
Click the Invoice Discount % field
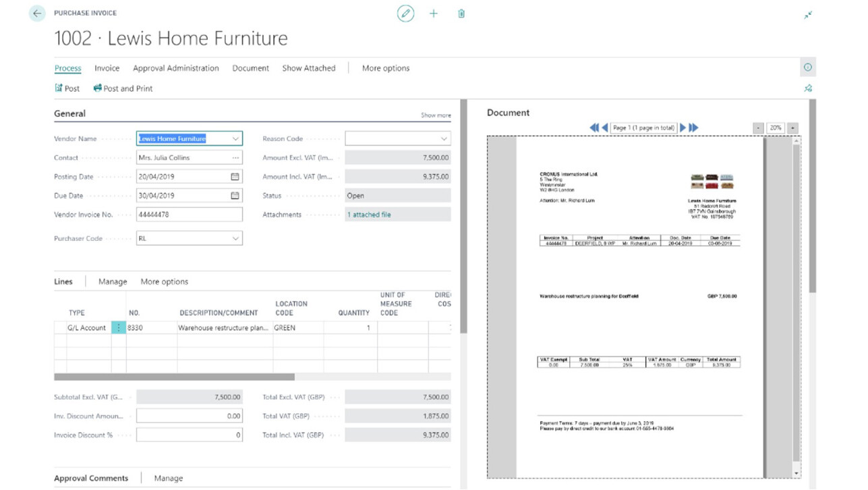click(x=190, y=435)
